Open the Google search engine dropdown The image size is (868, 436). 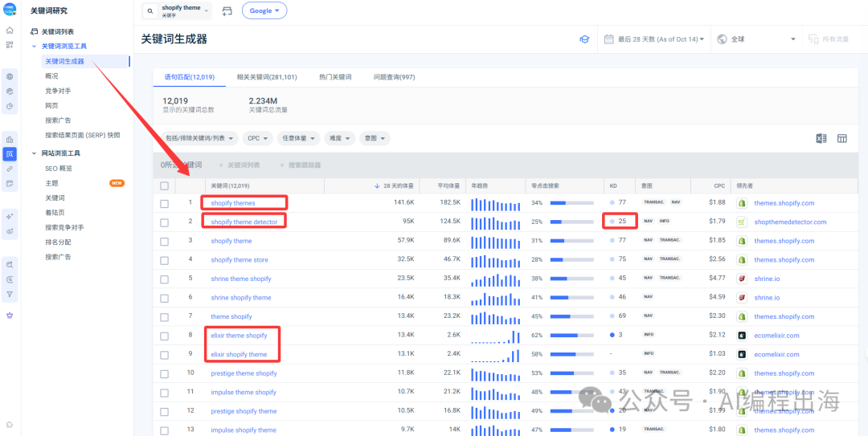point(264,10)
